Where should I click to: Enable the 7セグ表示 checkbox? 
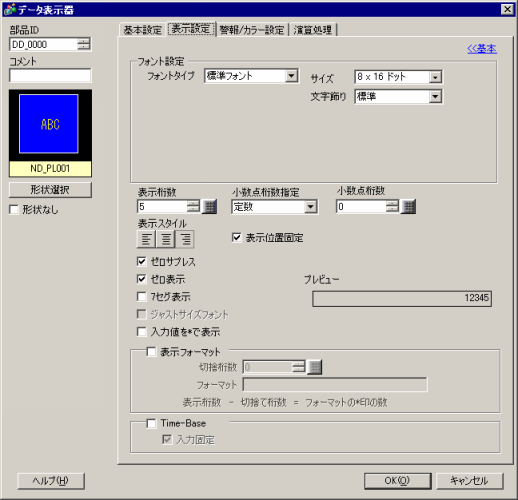tap(142, 296)
